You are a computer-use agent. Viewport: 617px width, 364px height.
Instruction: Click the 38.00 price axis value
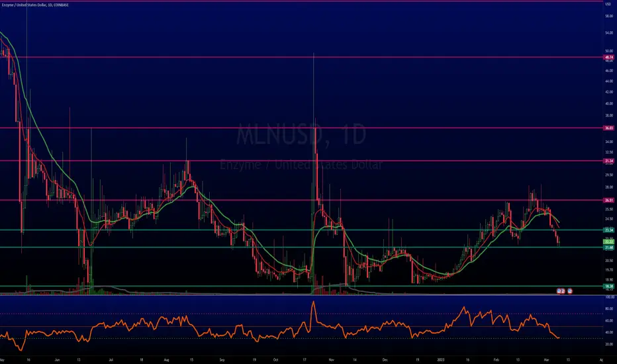609,116
